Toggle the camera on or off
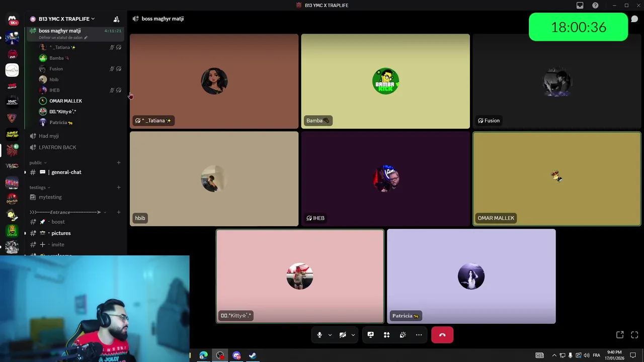This screenshot has width=644, height=362. coord(343,335)
